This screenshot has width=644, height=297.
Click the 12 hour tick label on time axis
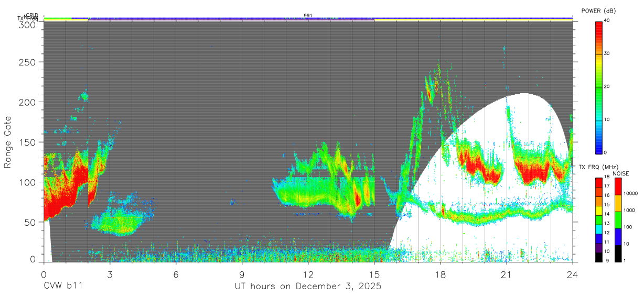tap(308, 274)
